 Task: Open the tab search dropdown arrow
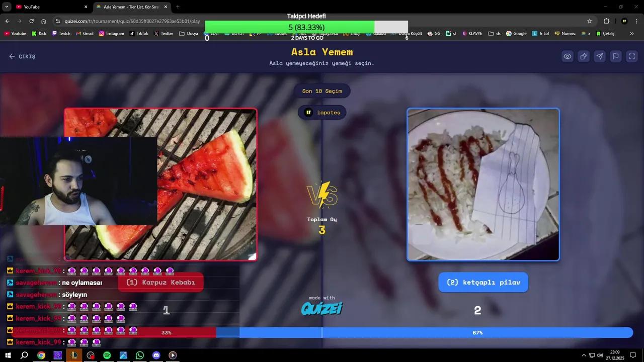pyautogui.click(x=7, y=7)
